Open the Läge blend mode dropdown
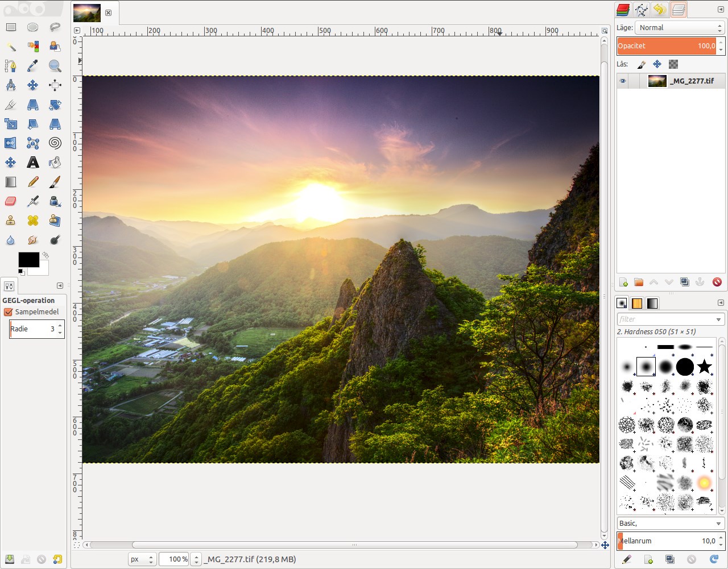Viewport: 728px width, 569px height. 680,27
